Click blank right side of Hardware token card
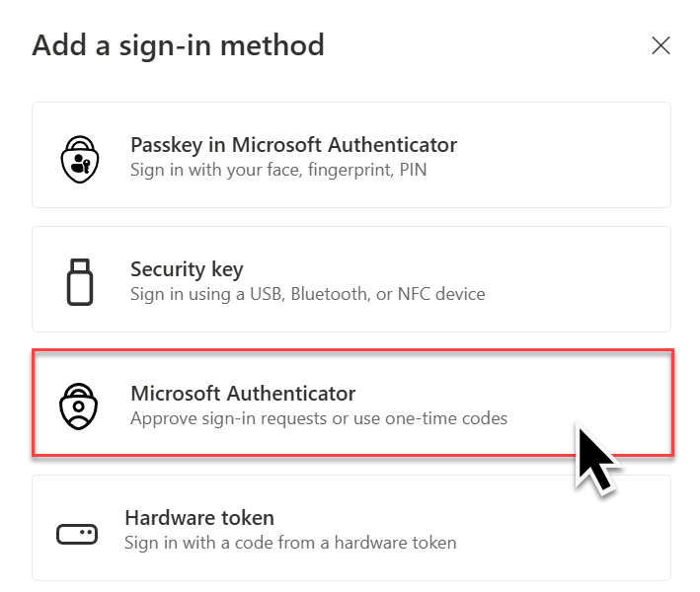 tap(583, 529)
